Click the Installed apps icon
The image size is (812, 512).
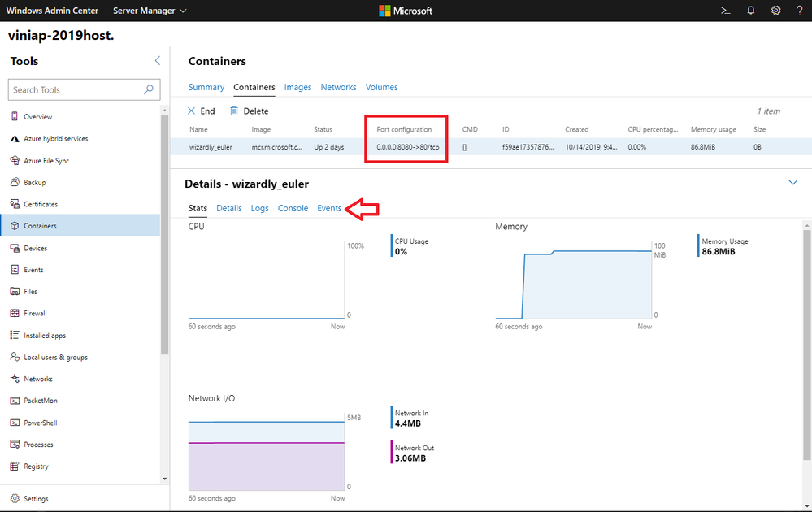pyautogui.click(x=15, y=336)
